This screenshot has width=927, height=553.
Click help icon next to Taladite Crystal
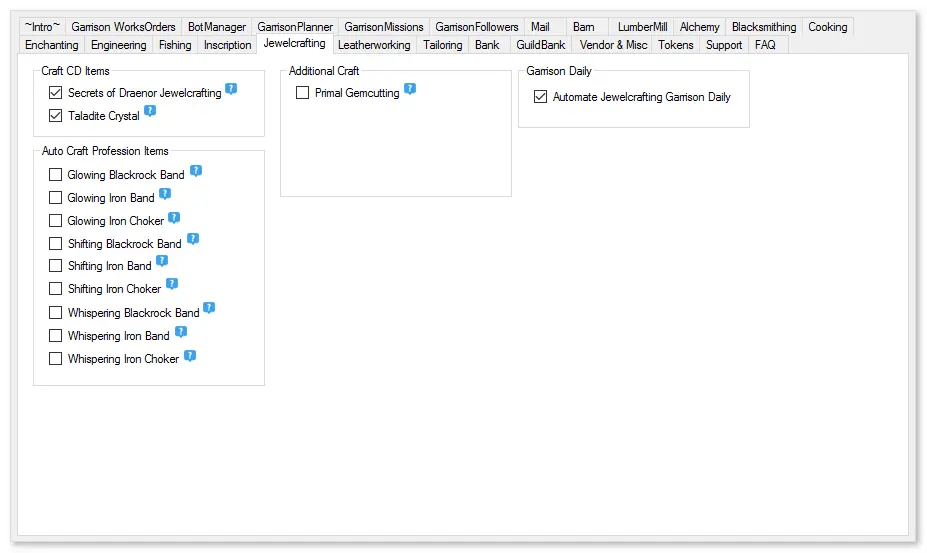(x=150, y=111)
